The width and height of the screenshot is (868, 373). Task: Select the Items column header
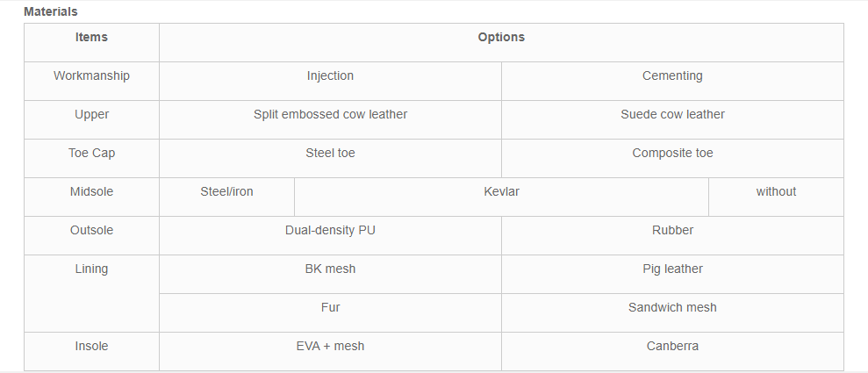click(x=91, y=43)
